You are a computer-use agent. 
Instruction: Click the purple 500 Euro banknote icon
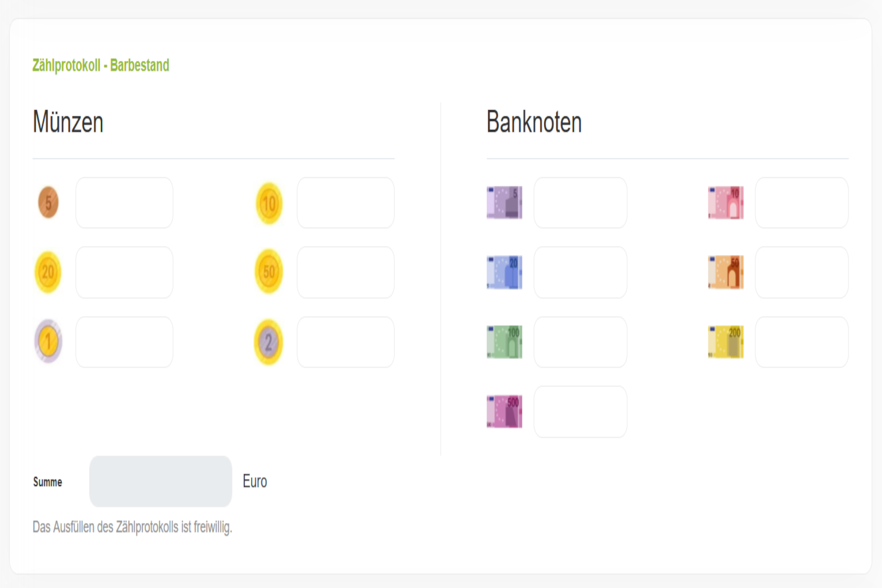point(504,412)
